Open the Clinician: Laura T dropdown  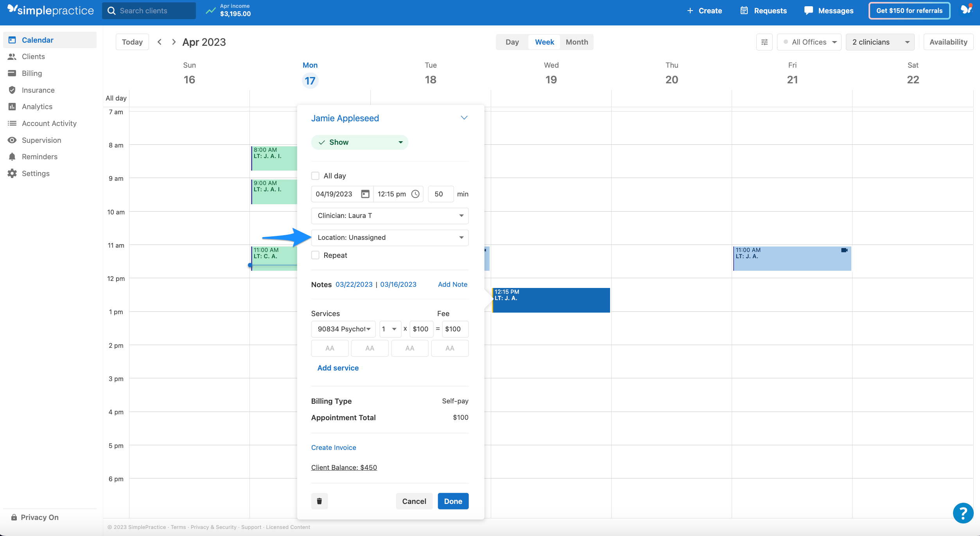coord(389,216)
